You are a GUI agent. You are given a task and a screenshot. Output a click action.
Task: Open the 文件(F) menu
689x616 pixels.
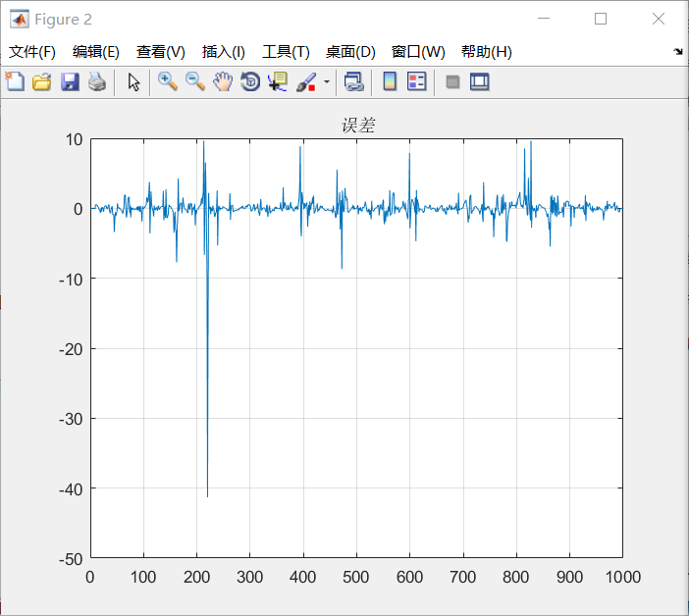click(x=32, y=52)
